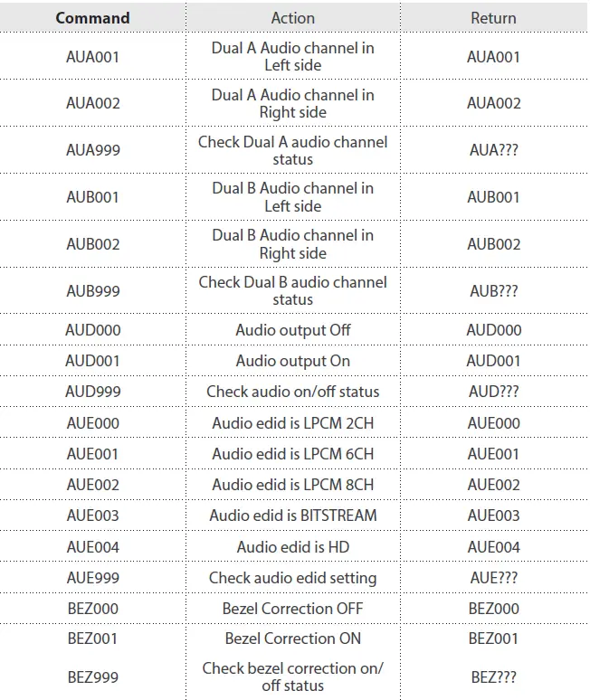This screenshot has width=590, height=700.
Task: Click "Check Dual A audio channel status" text
Action: (292, 150)
